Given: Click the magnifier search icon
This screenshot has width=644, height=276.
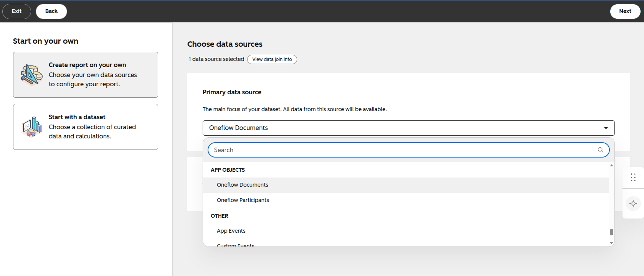Looking at the screenshot, I should [601, 150].
